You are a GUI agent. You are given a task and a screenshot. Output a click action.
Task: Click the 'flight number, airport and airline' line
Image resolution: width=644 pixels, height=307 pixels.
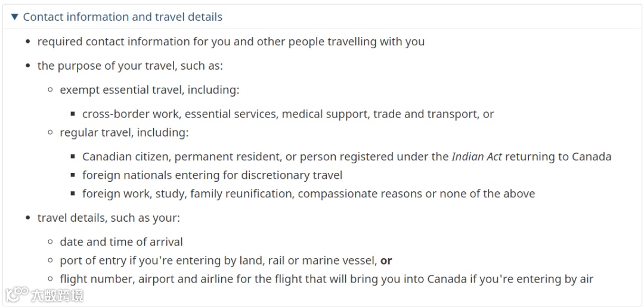[326, 279]
